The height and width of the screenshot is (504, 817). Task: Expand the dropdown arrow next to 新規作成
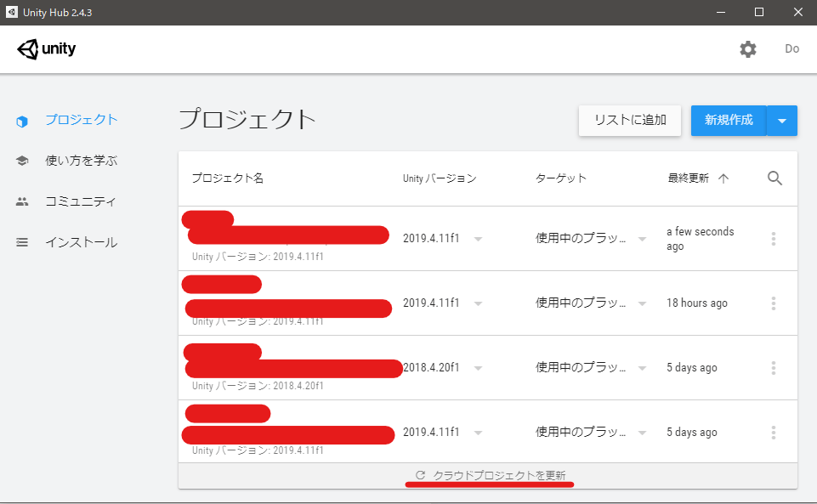782,121
